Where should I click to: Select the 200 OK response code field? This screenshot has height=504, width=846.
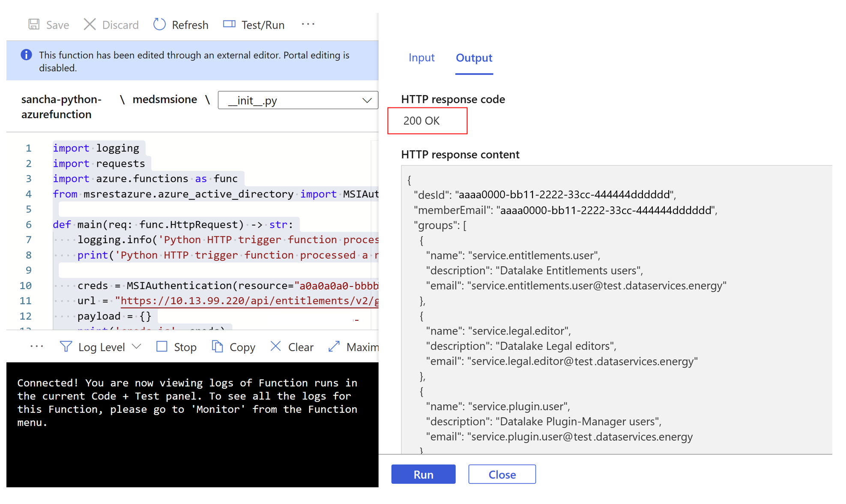pyautogui.click(x=427, y=121)
